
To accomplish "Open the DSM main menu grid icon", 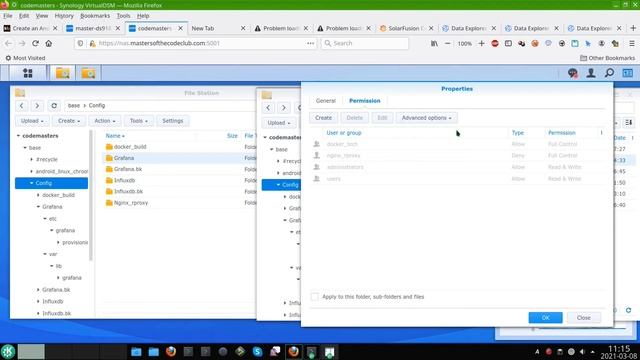I will point(28,73).
